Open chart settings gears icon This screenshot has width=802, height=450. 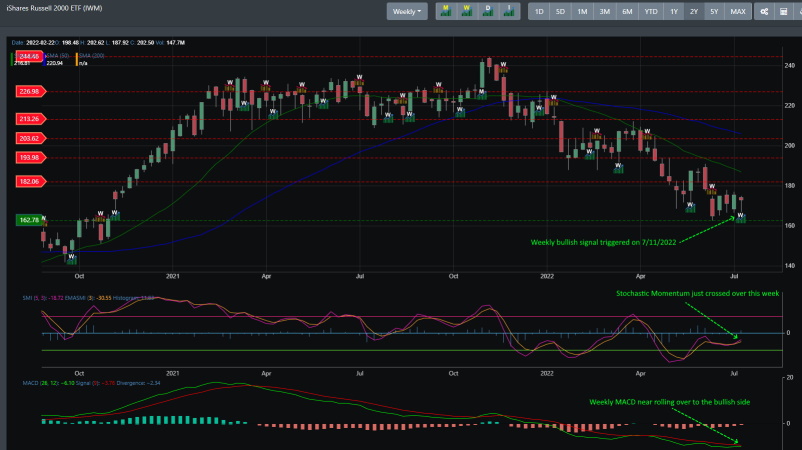[764, 11]
